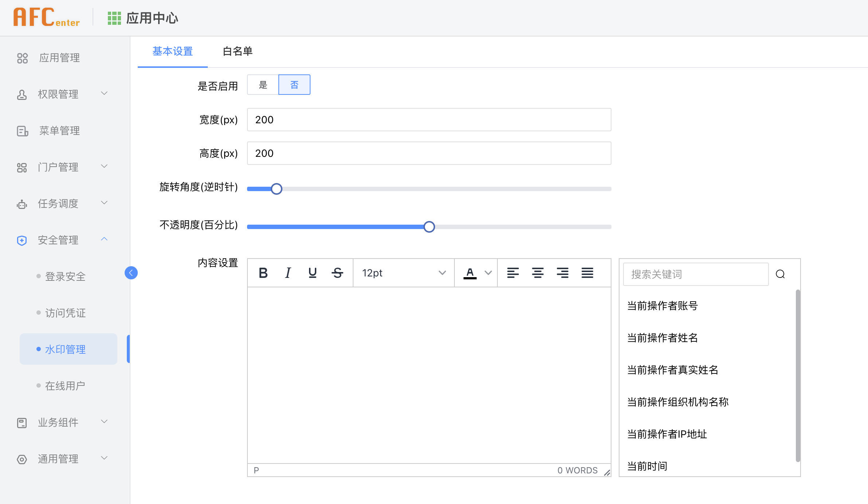Apply strikethrough formatting in editor

[x=337, y=273]
